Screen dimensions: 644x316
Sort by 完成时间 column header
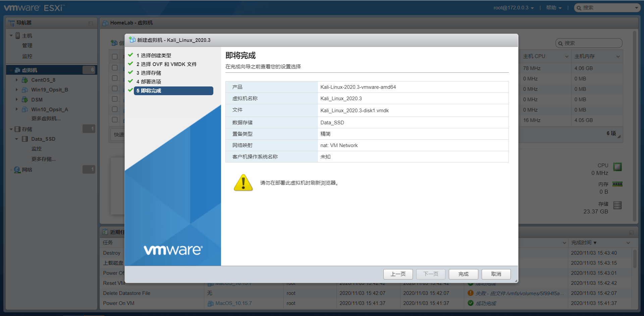[x=584, y=243]
